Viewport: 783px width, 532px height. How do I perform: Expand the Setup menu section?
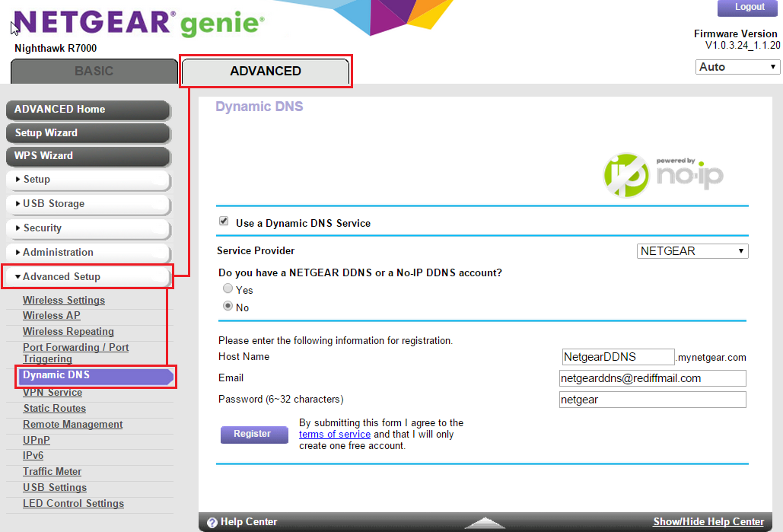[88, 180]
